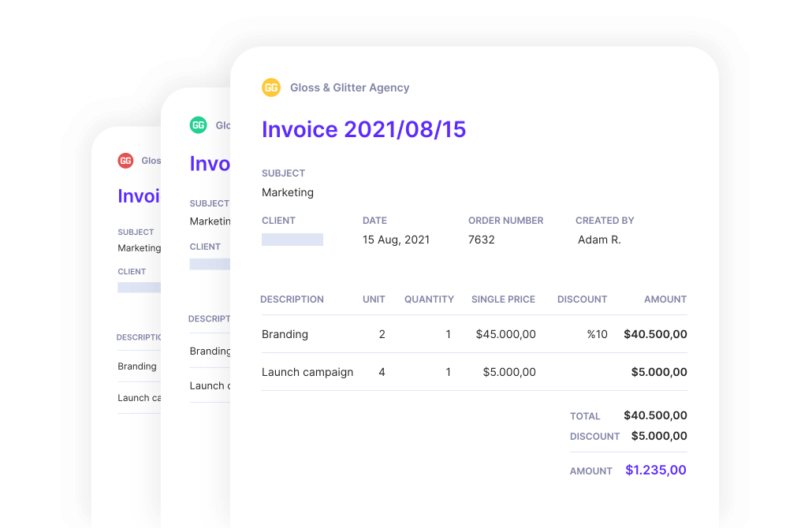This screenshot has width=812, height=528.
Task: Click the final amount '$1.235,00'
Action: pyautogui.click(x=656, y=470)
